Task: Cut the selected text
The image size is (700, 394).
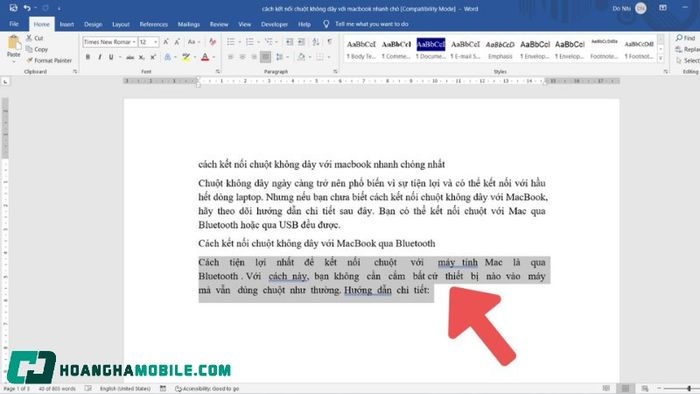Action: [x=34, y=38]
